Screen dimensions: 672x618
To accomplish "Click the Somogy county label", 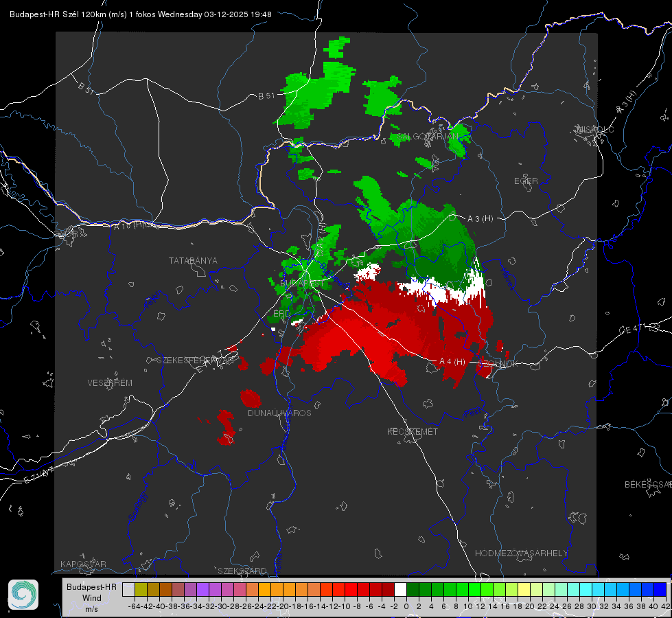I will [x=137, y=507].
